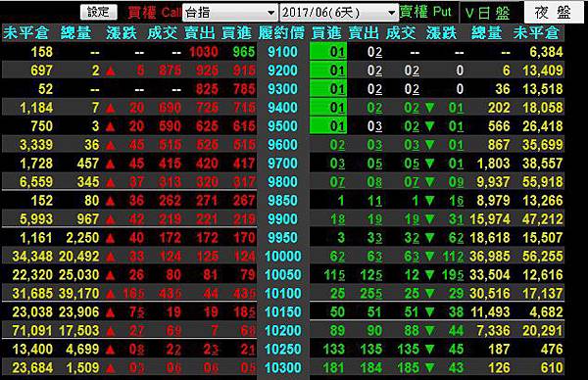Click the 買權 Call header label
Image resolution: width=588 pixels, height=380 pixels.
click(155, 13)
